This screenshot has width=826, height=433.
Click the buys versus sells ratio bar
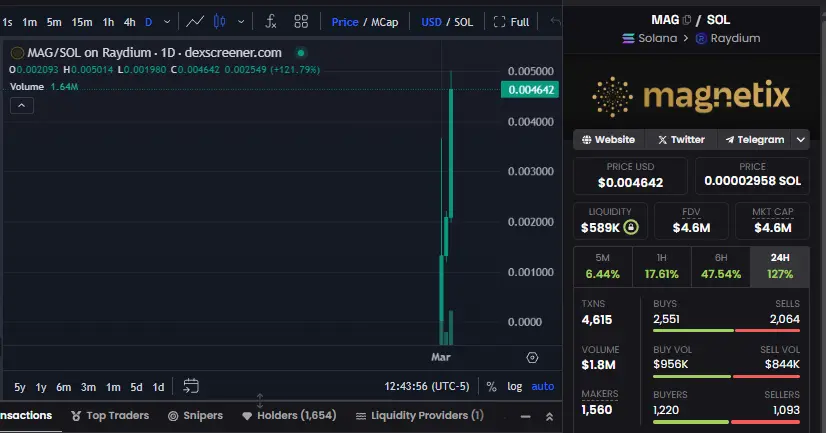[726, 330]
